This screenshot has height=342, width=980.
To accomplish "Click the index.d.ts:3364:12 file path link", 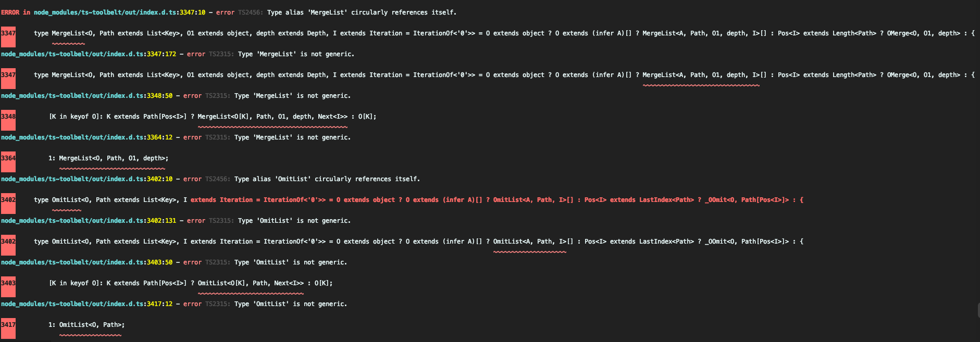I will [86, 137].
